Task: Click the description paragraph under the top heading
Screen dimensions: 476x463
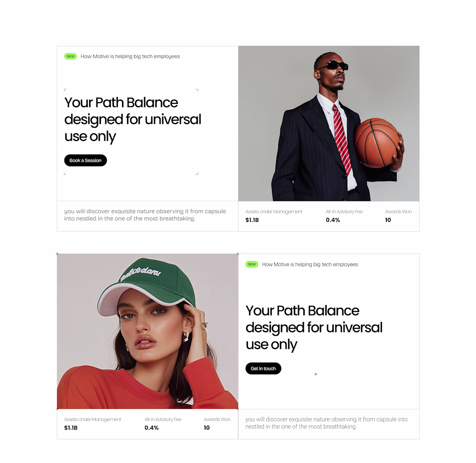Action: pos(145,215)
